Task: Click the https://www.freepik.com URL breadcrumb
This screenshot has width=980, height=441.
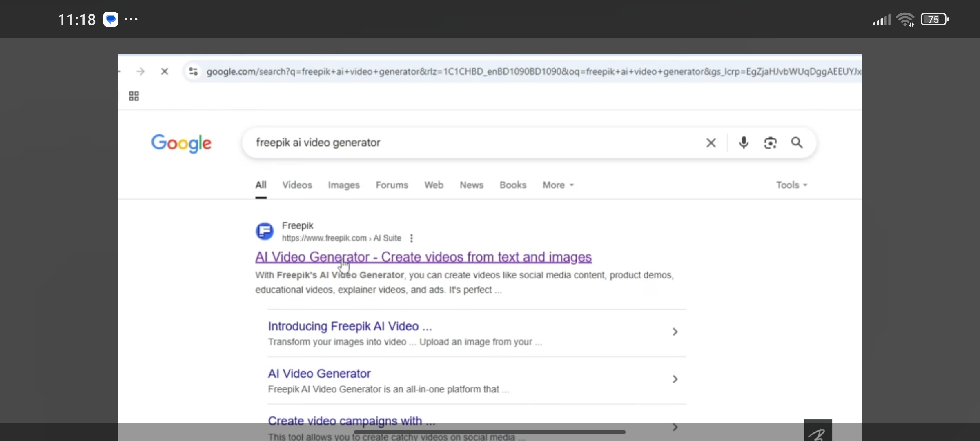Action: pos(342,238)
